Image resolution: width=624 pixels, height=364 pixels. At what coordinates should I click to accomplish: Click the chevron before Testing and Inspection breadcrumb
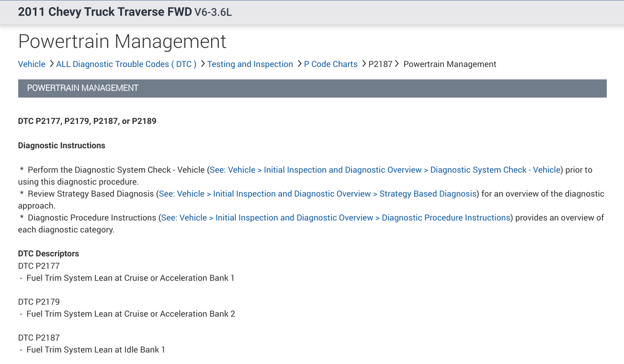point(203,64)
